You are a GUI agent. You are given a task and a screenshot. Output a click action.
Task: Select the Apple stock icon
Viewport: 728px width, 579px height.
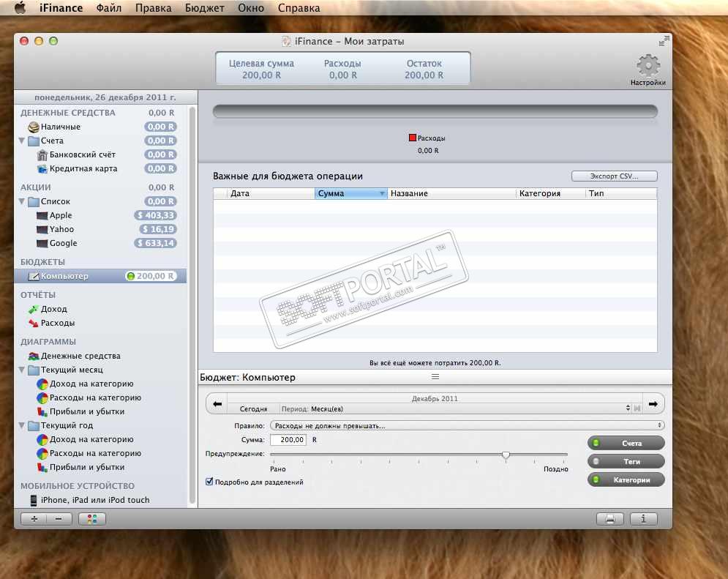pos(42,215)
